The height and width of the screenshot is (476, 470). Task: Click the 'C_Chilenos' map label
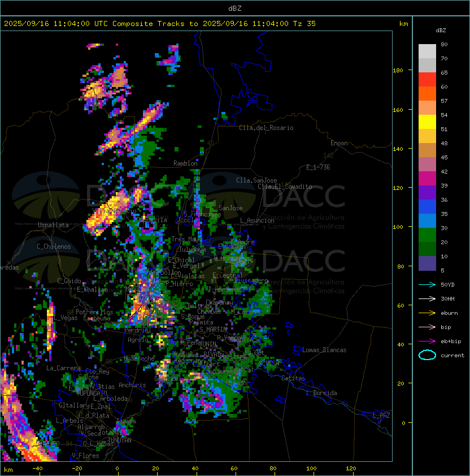coord(54,246)
